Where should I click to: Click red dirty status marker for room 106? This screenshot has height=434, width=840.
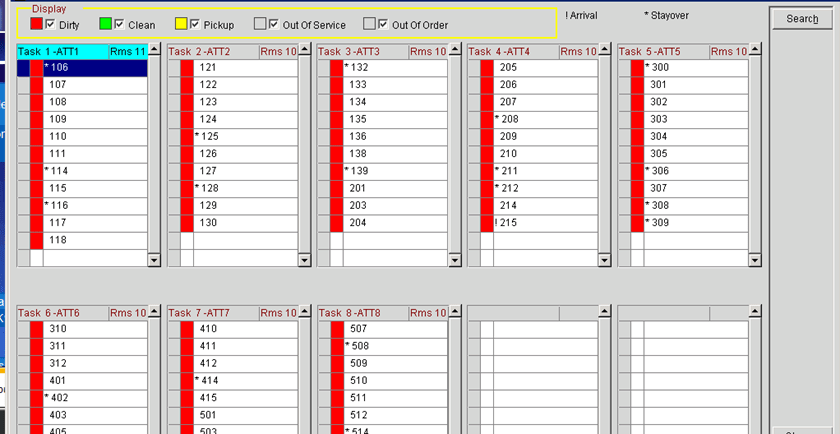tap(37, 67)
